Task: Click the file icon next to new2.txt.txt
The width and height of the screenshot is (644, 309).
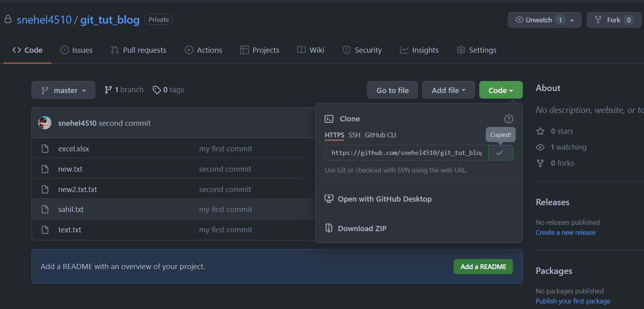Action: click(x=45, y=189)
